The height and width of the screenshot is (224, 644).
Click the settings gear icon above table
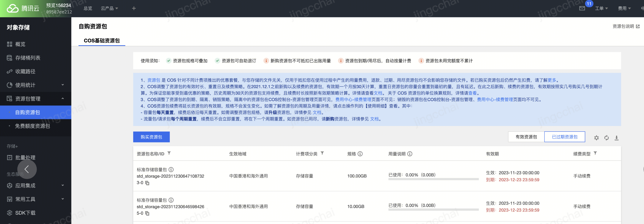(x=596, y=138)
